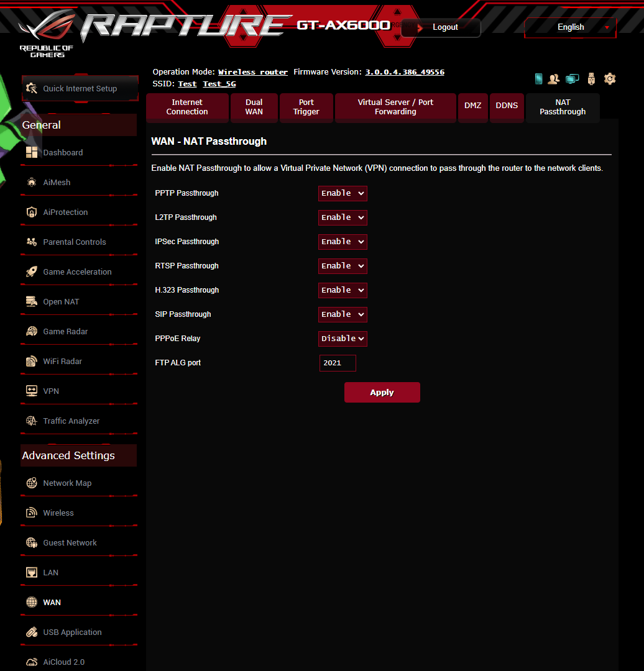
Task: Click the VPN monitor icon
Action: 32,391
